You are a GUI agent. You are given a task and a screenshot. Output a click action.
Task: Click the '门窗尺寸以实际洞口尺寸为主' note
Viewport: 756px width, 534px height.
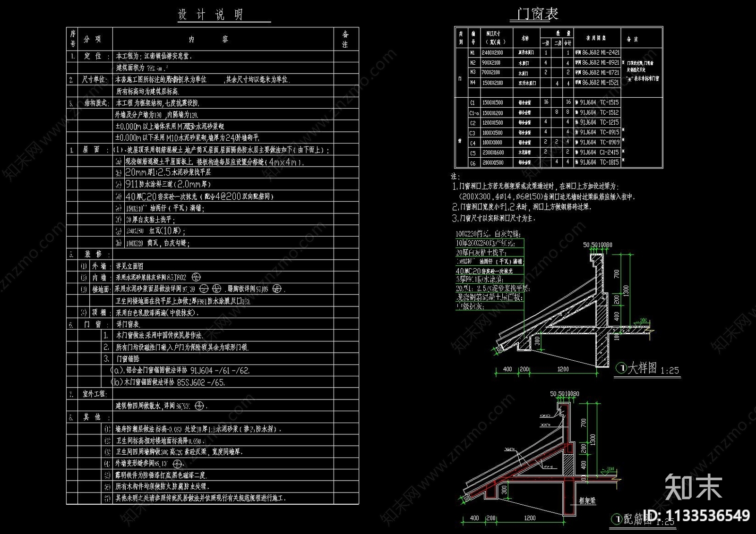click(494, 219)
